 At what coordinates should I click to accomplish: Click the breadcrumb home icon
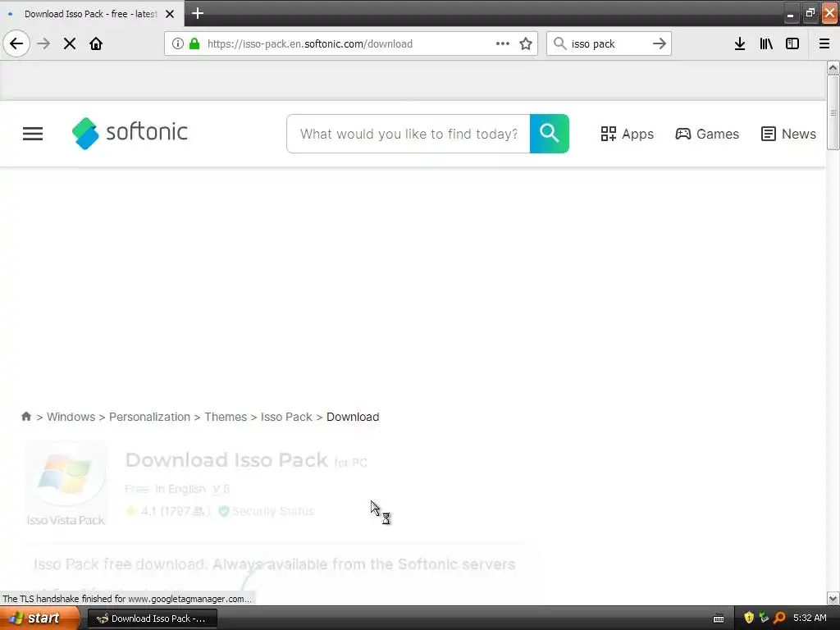(x=26, y=416)
